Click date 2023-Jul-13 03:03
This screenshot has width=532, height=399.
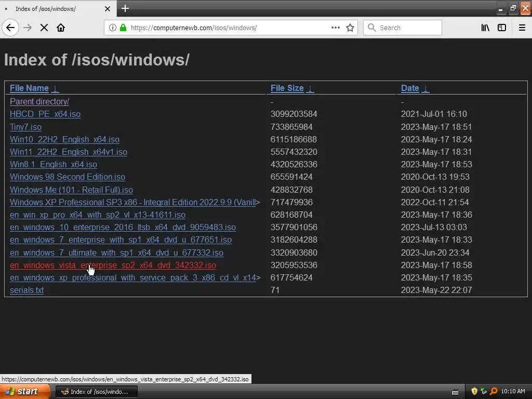tap(434, 228)
